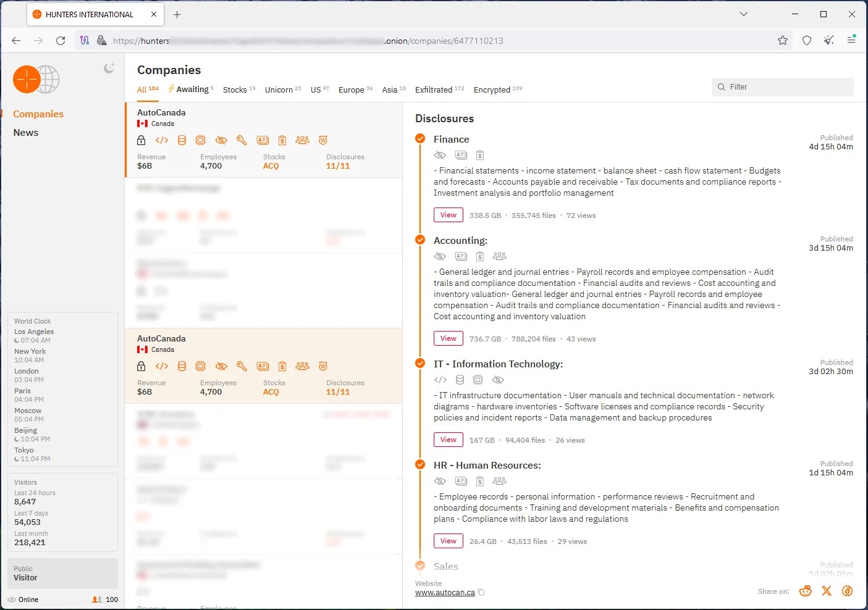Click the Reddit share icon
This screenshot has width=868, height=610.
coord(805,591)
